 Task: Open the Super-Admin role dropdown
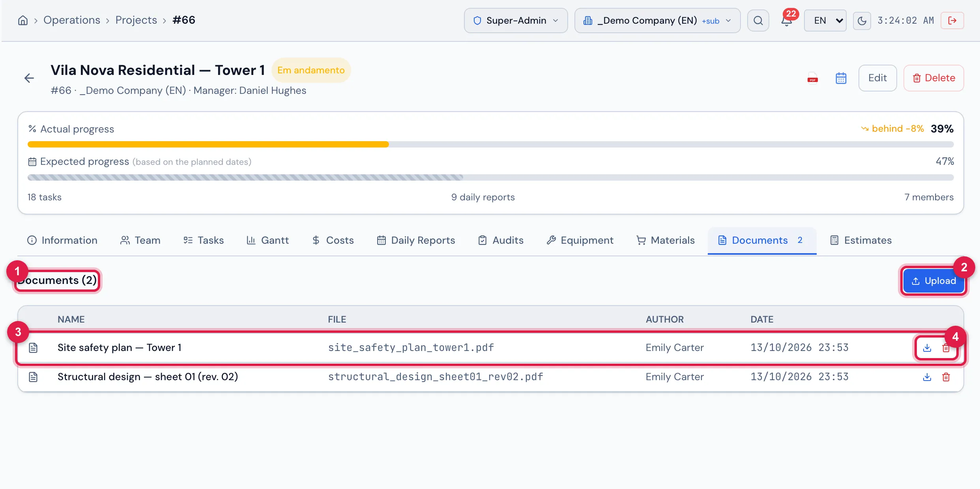click(516, 21)
